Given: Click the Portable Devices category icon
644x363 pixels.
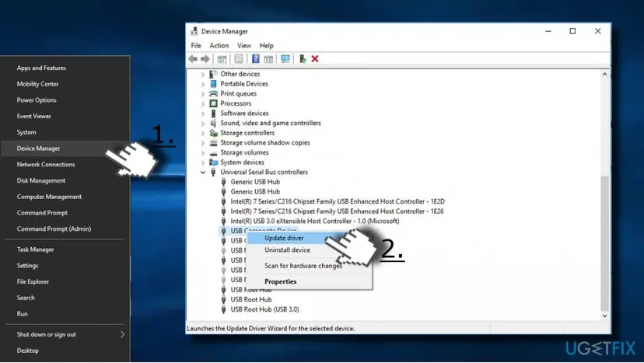Looking at the screenshot, I should (213, 84).
